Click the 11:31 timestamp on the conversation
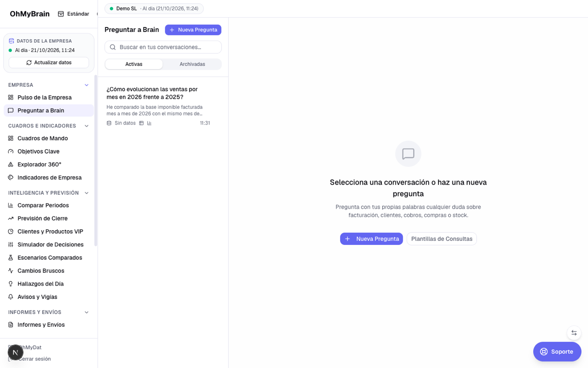588x368 pixels. [205, 123]
